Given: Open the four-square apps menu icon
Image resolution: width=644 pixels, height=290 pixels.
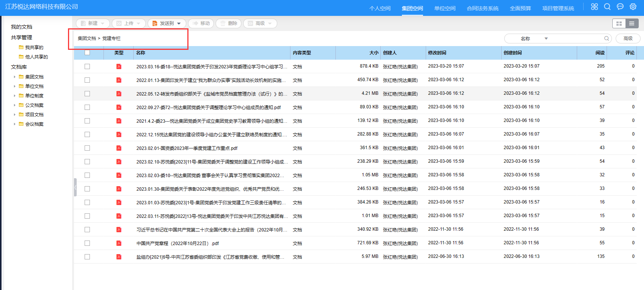Looking at the screenshot, I should (595, 7).
